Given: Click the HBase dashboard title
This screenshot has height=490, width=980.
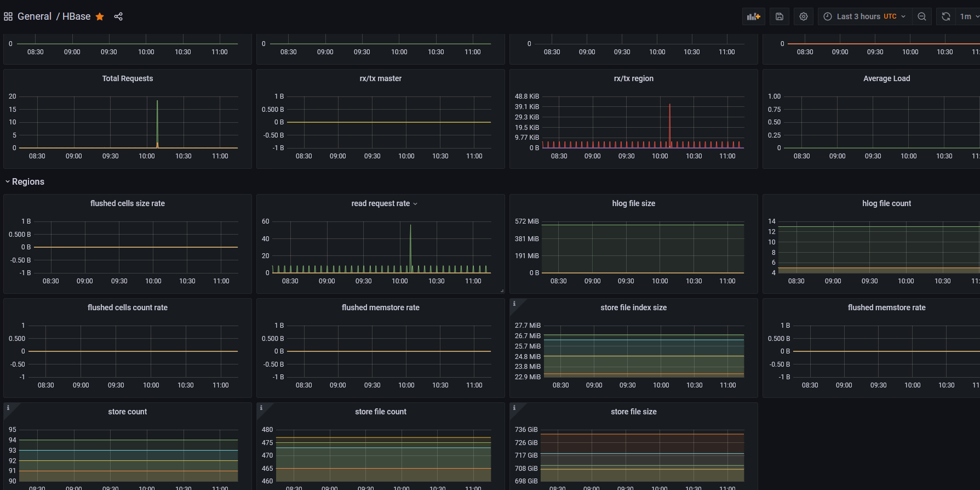Looking at the screenshot, I should 76,16.
